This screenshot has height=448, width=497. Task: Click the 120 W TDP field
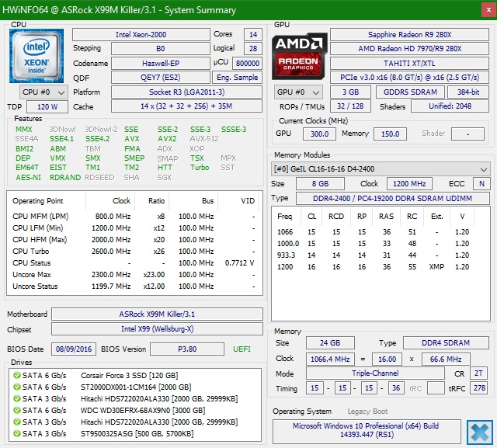[x=47, y=107]
